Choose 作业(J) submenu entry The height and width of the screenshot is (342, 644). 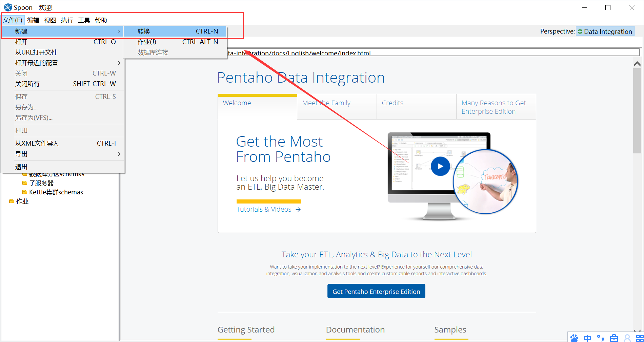(x=175, y=42)
